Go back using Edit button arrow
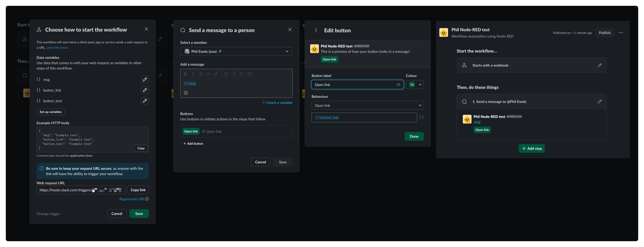The image size is (644, 247). [x=316, y=30]
